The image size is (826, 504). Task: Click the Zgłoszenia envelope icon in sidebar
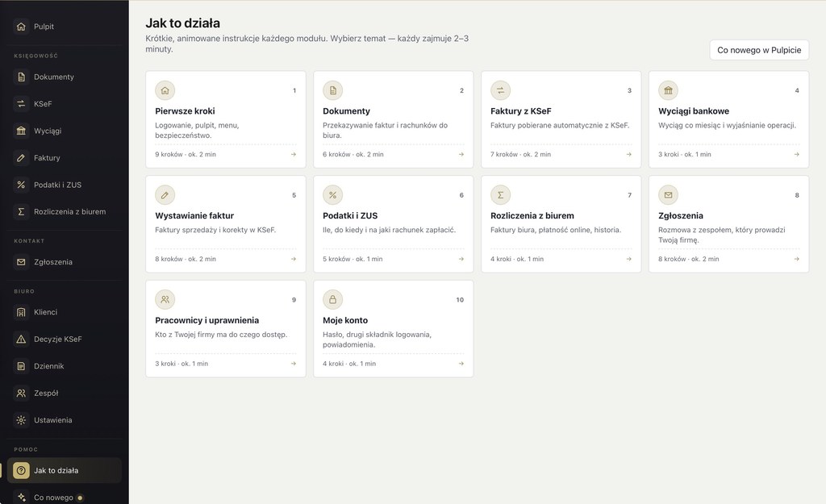click(x=21, y=262)
